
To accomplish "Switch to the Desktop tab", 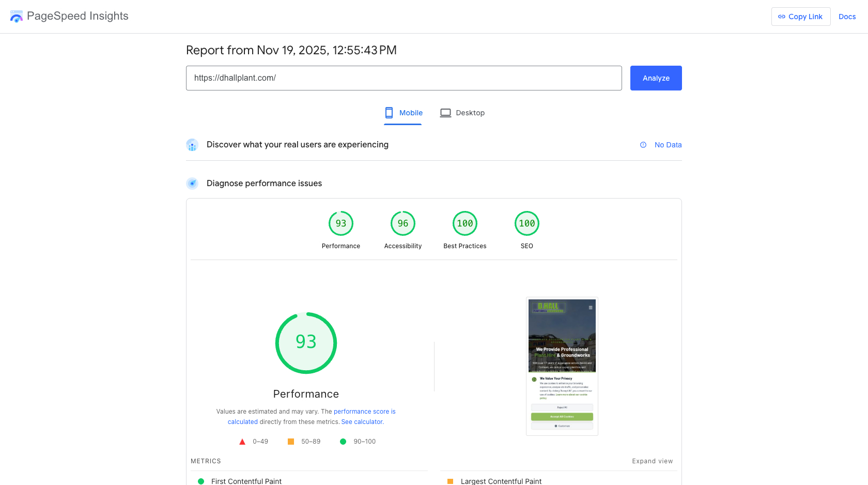I will click(462, 113).
